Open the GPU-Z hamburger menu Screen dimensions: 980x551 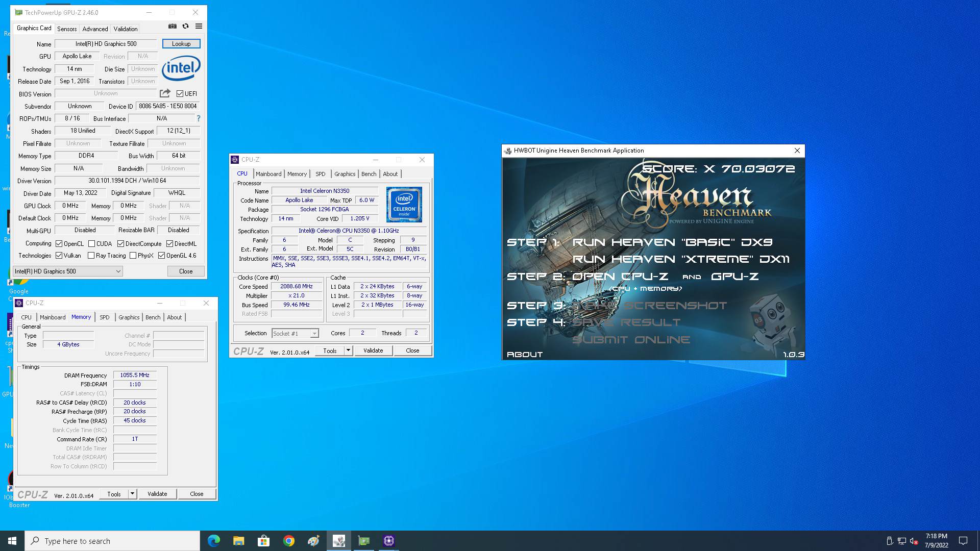pos(199,27)
